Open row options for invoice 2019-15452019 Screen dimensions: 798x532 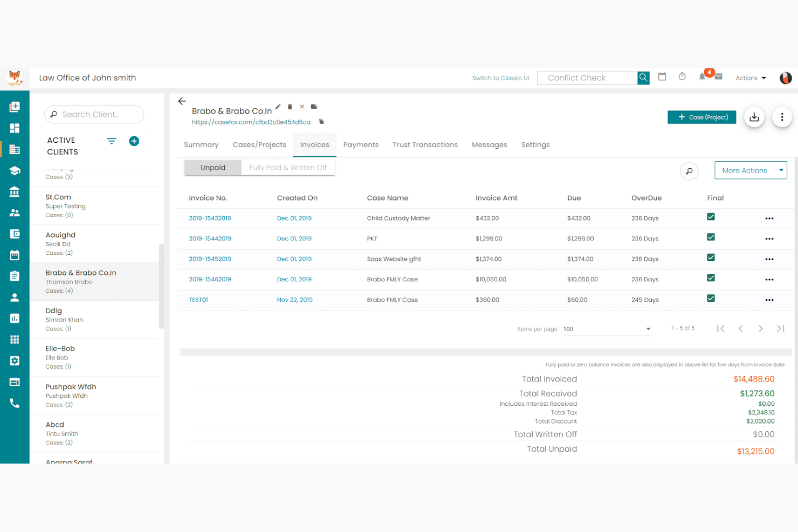(769, 259)
